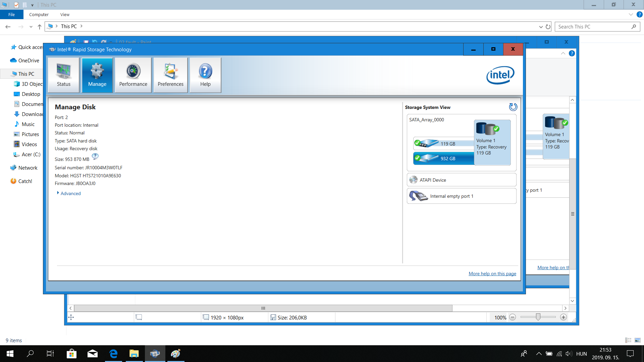The image size is (644, 362).
Task: Open the Help tab in Intel RST
Action: (x=205, y=75)
